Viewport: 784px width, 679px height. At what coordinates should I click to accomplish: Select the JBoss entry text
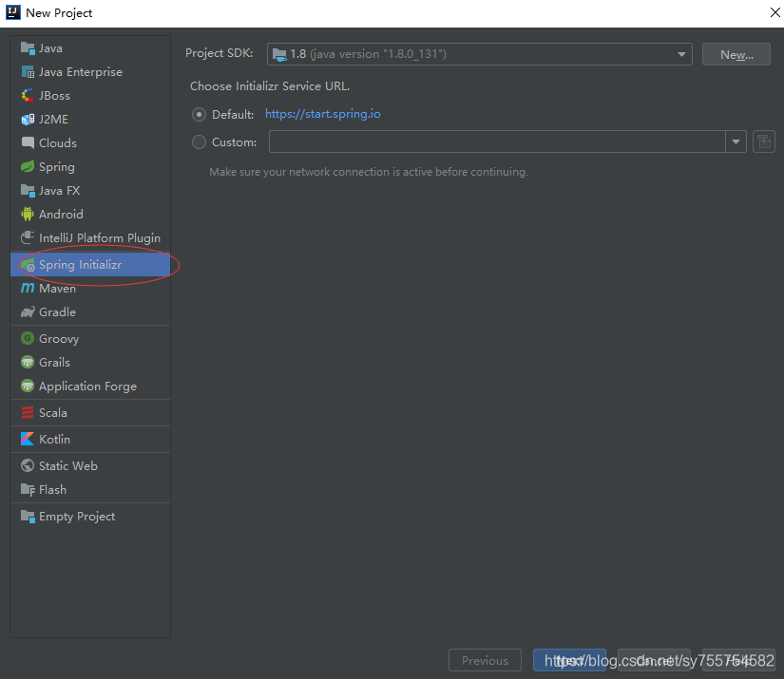click(54, 95)
